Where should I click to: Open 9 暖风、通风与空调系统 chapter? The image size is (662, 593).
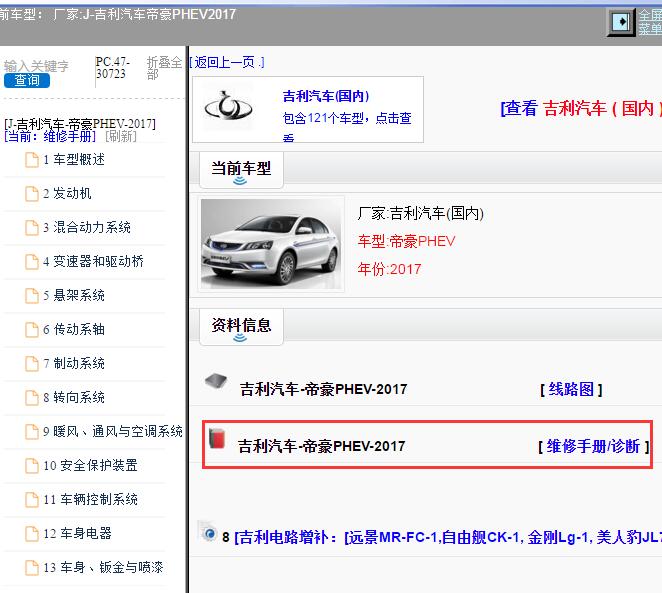(113, 431)
